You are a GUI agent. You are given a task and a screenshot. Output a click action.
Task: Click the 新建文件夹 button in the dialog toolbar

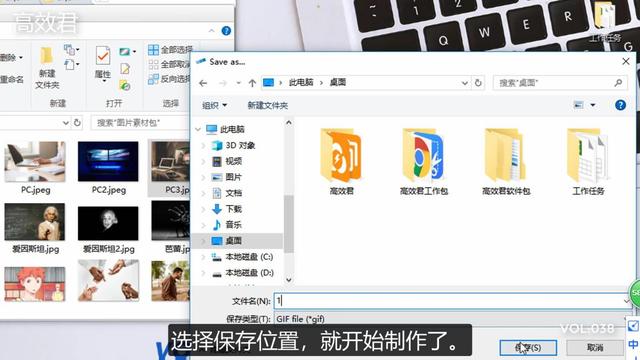(267, 105)
